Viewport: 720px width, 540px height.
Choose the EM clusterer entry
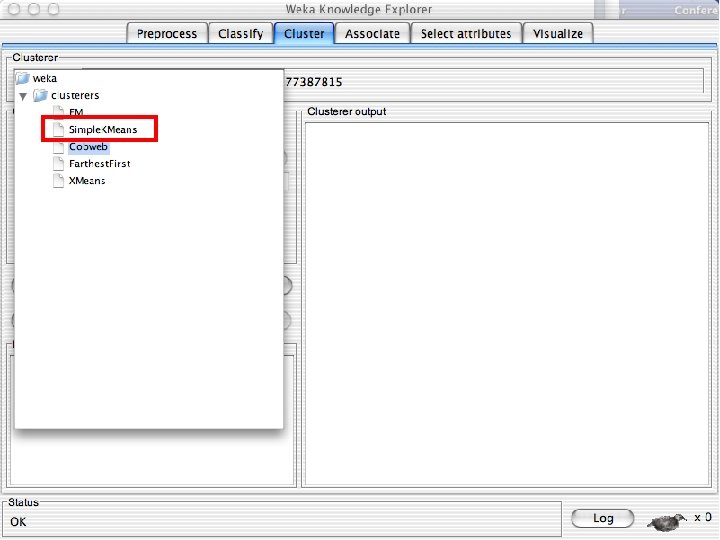click(x=76, y=112)
